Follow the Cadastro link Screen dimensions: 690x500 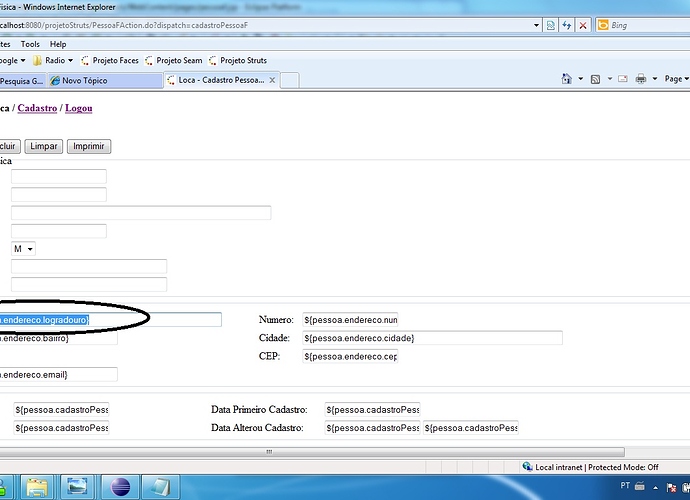coord(37,108)
